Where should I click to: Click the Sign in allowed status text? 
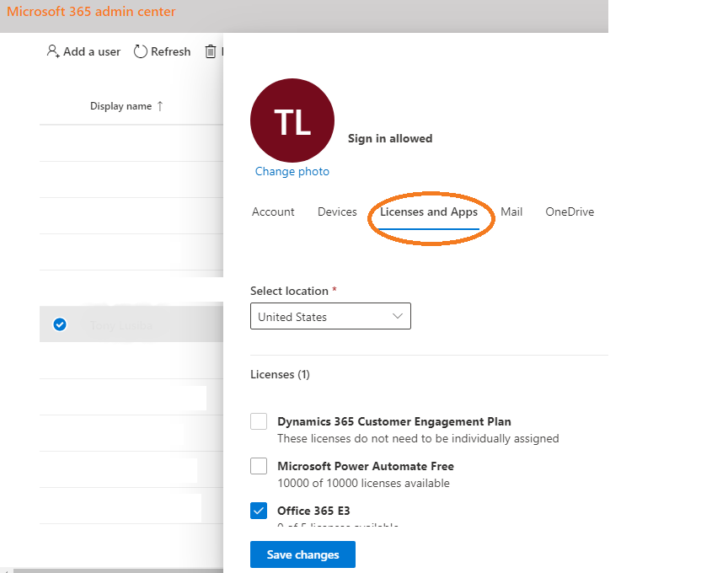(390, 138)
